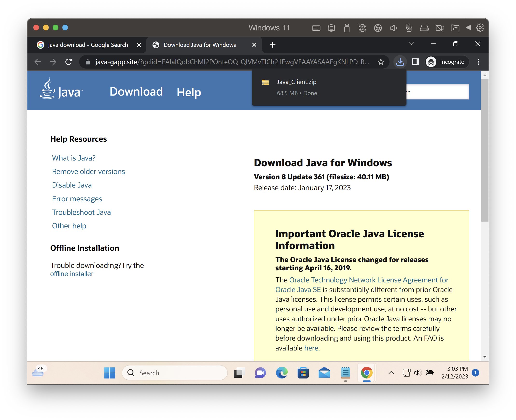This screenshot has height=420, width=516.
Task: Open the downloaded Java_Client.zip item
Action: point(297,82)
